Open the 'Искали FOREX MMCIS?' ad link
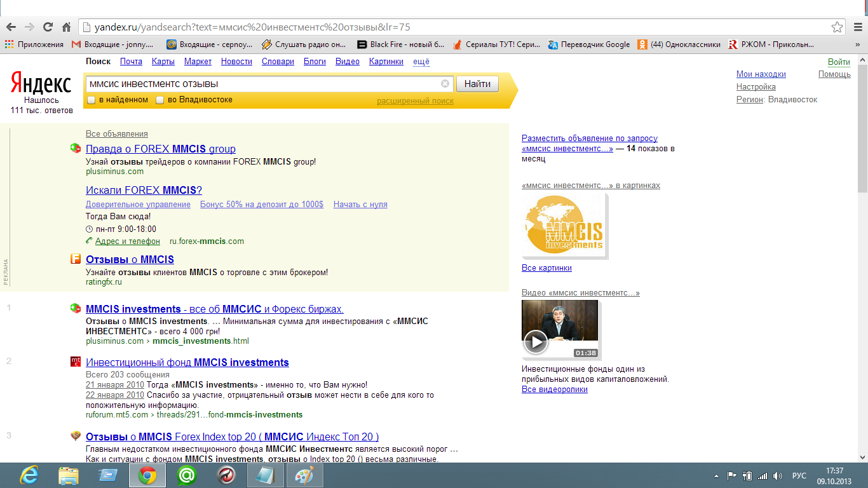This screenshot has width=868, height=488. (144, 191)
